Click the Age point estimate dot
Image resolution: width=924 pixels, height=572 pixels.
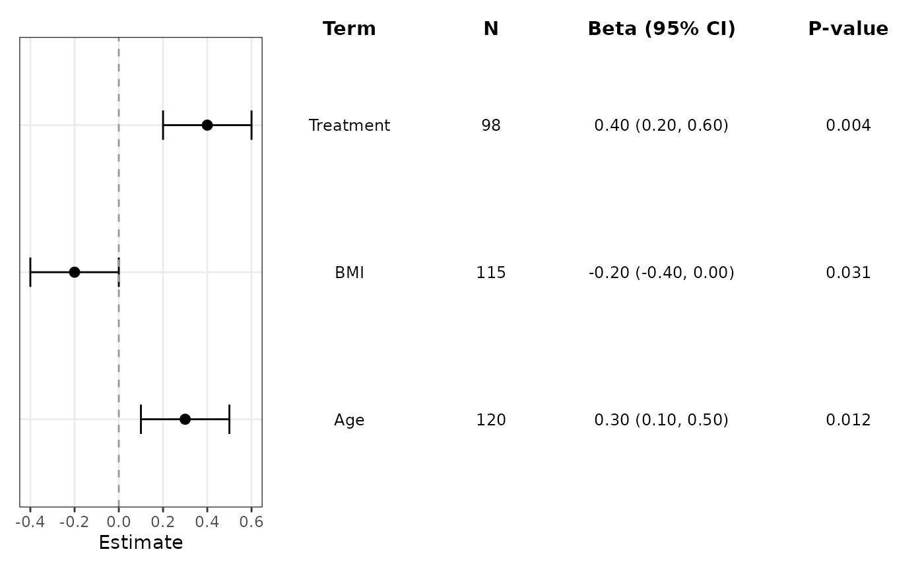(x=185, y=419)
